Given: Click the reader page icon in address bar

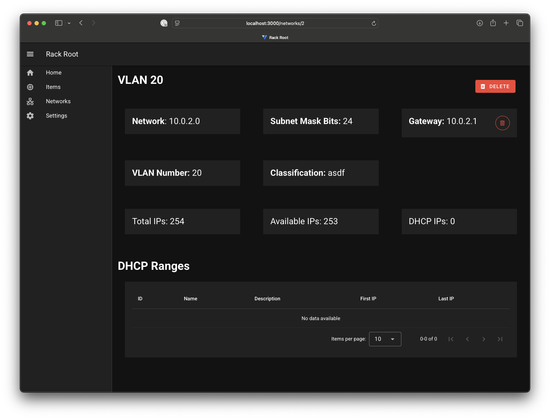Looking at the screenshot, I should [x=177, y=23].
